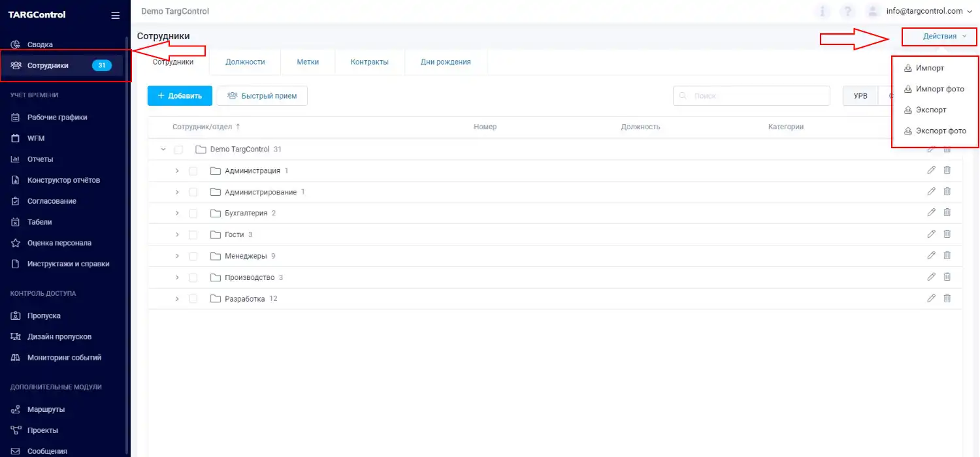The width and height of the screenshot is (980, 457).
Task: Open Пропуска passes item
Action: (44, 316)
